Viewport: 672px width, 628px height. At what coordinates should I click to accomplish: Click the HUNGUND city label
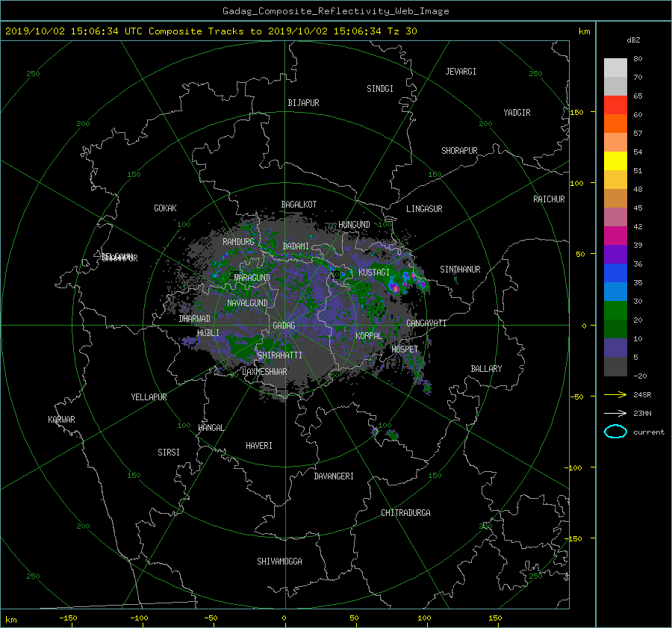click(354, 225)
